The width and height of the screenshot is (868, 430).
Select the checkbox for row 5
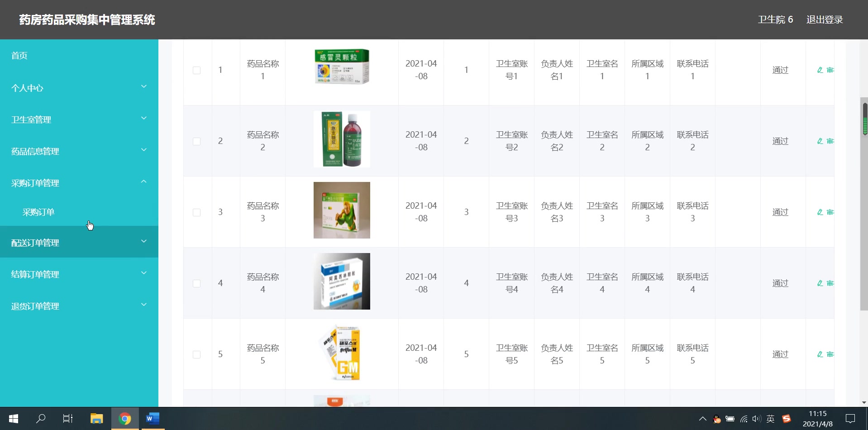point(196,354)
